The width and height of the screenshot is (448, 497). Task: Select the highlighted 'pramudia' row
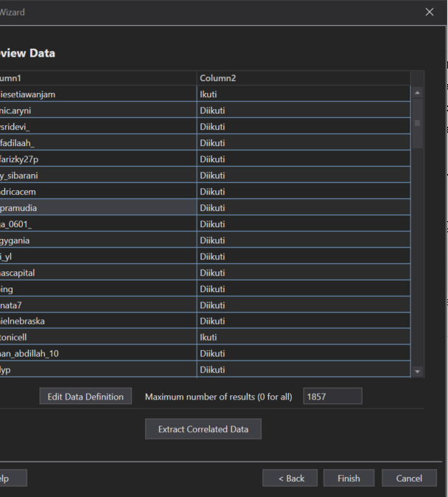pos(206,208)
